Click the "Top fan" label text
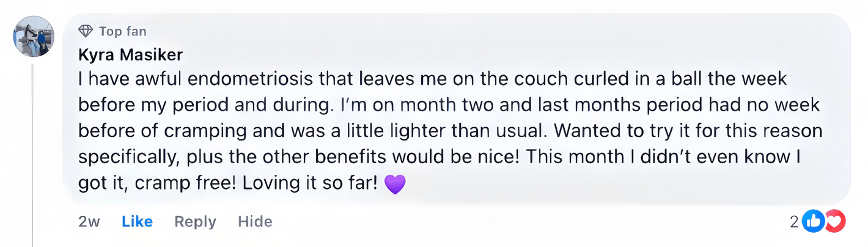Screen dimensions: 868x247 pos(122,31)
